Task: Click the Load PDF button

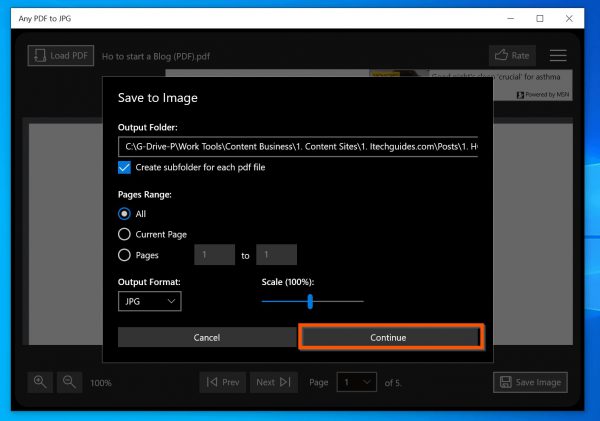Action: pyautogui.click(x=59, y=56)
